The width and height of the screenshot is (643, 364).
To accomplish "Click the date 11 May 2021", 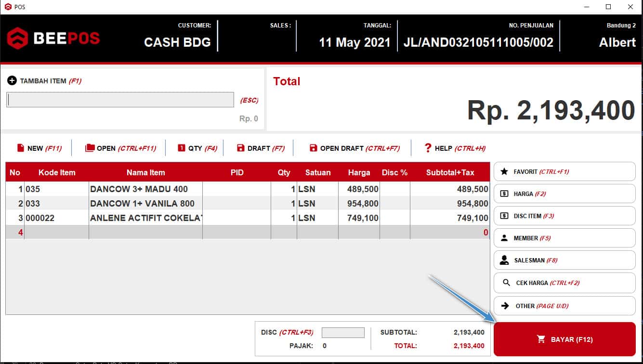I will pos(354,42).
